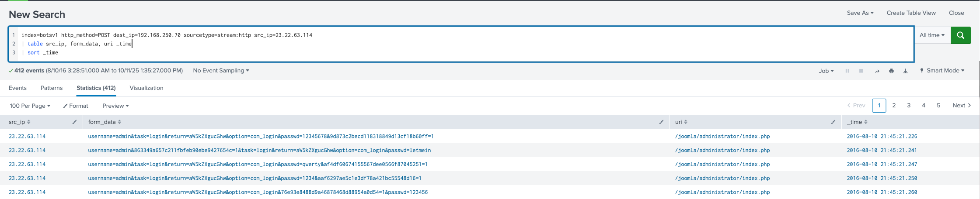980x199 pixels.
Task: Run the search with green magnifier button
Action: [x=960, y=35]
